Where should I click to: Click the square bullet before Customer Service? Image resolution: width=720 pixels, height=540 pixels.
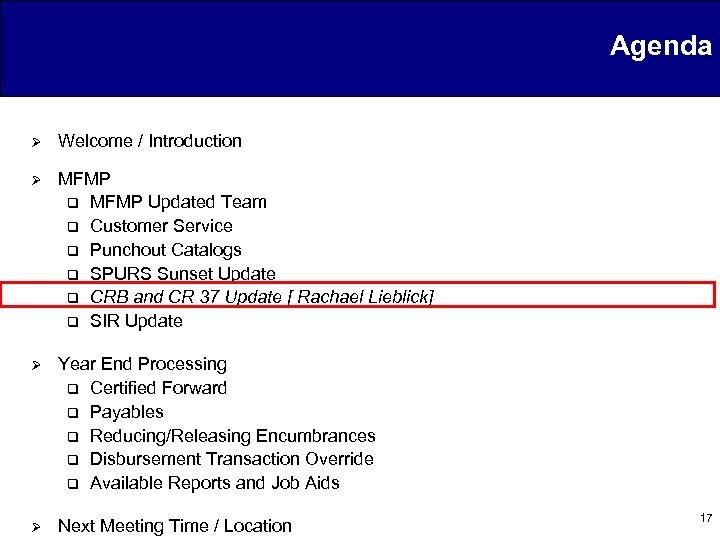click(x=73, y=227)
